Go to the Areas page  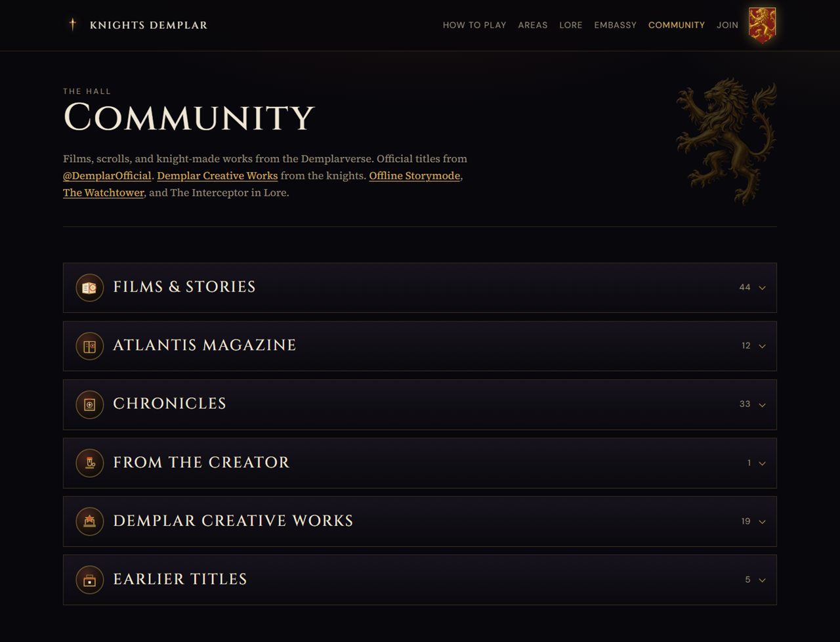click(x=533, y=25)
